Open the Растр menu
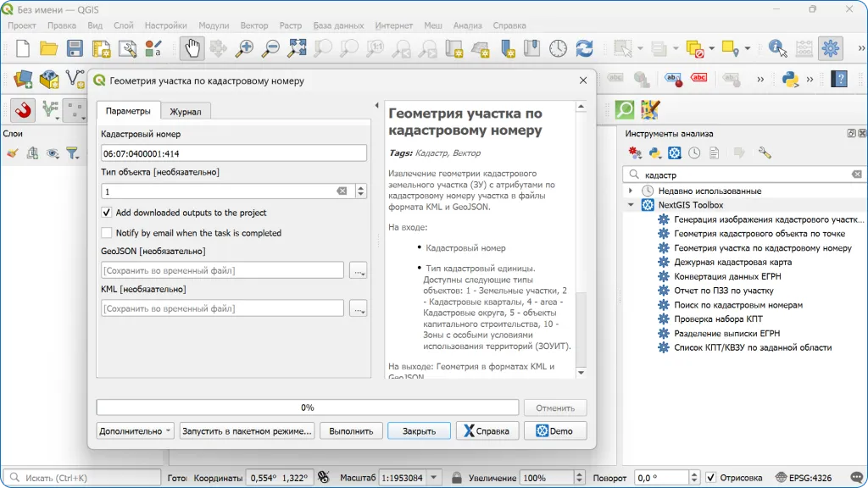868x488 pixels. pyautogui.click(x=291, y=25)
